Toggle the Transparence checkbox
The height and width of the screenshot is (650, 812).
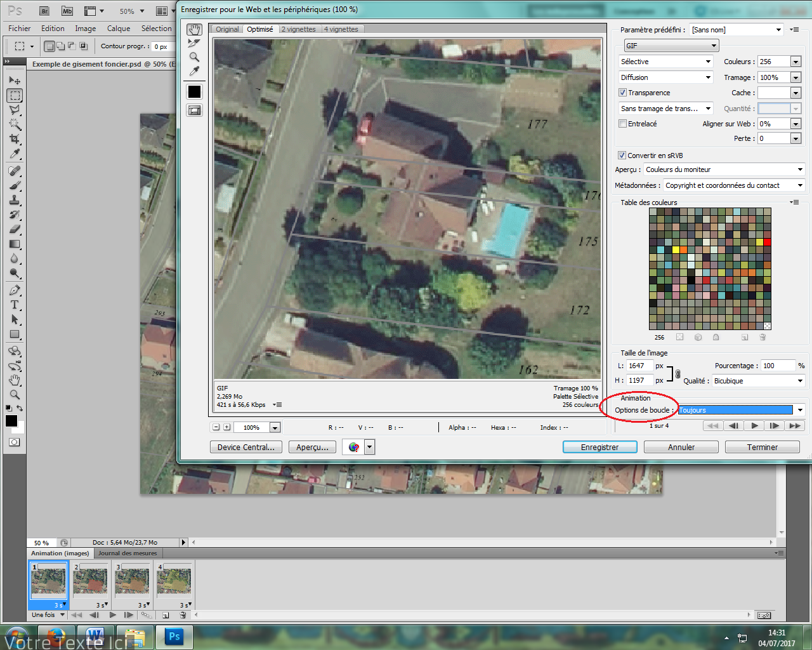623,93
